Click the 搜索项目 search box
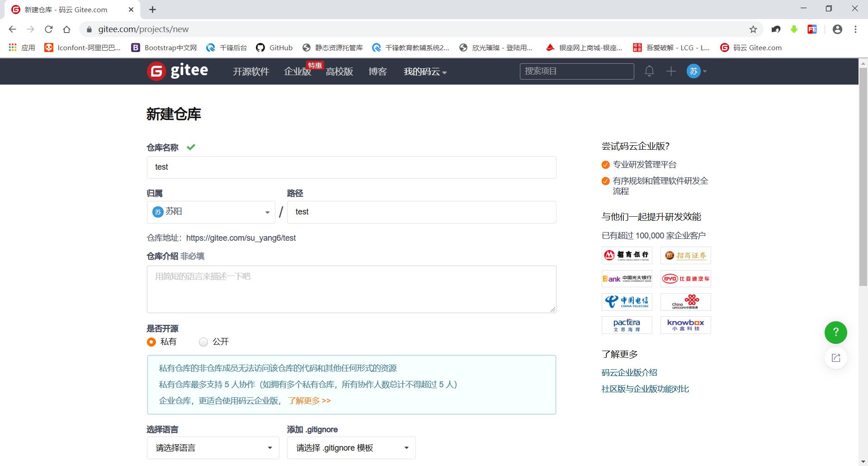 (577, 71)
